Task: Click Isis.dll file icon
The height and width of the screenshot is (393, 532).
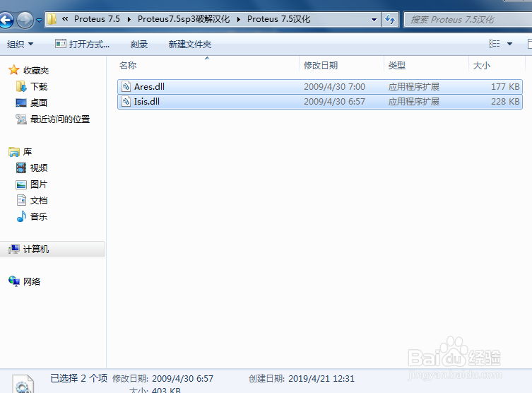Action: (126, 102)
